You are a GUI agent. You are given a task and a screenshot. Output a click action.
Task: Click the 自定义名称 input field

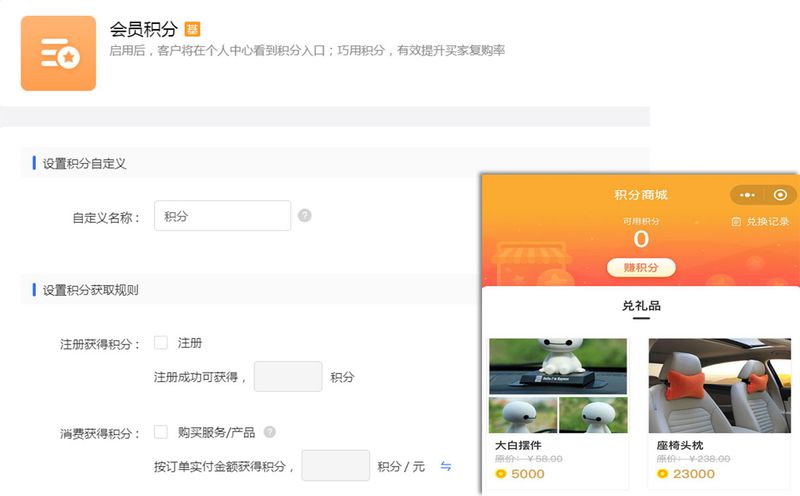tap(222, 215)
